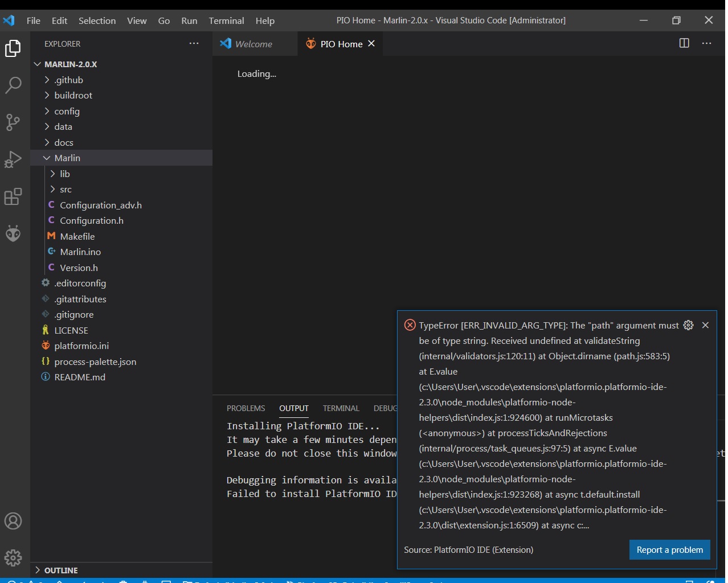Open the View menu
This screenshot has width=728, height=583.
[x=137, y=20]
